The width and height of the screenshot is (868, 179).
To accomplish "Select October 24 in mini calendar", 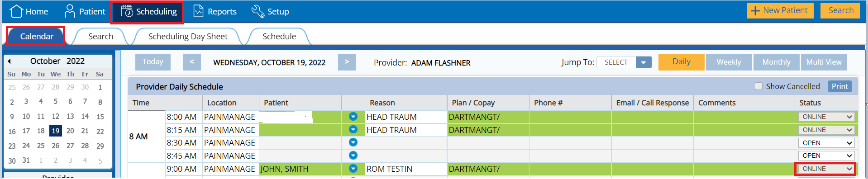I will 26,146.
